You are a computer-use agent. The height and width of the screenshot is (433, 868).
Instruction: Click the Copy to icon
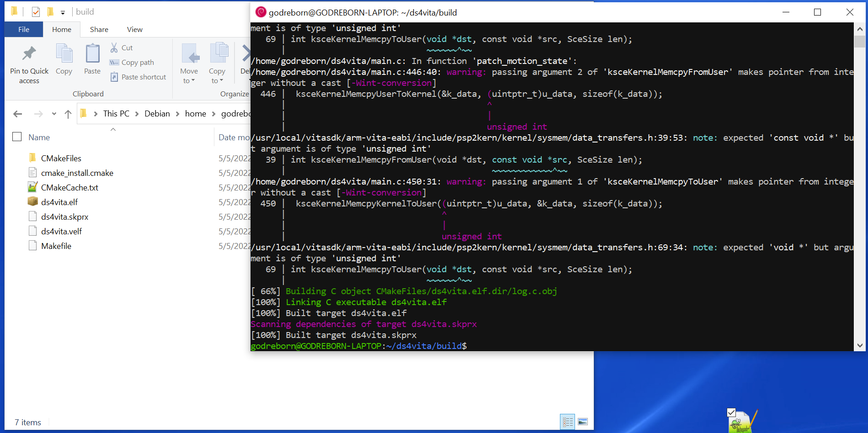point(219,53)
